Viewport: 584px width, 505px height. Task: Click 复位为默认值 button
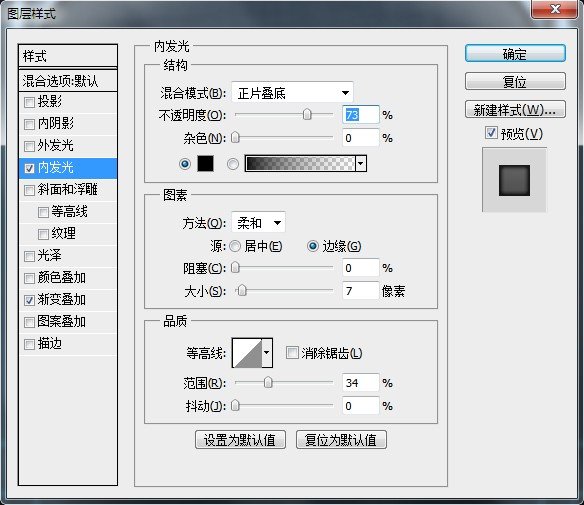point(341,440)
